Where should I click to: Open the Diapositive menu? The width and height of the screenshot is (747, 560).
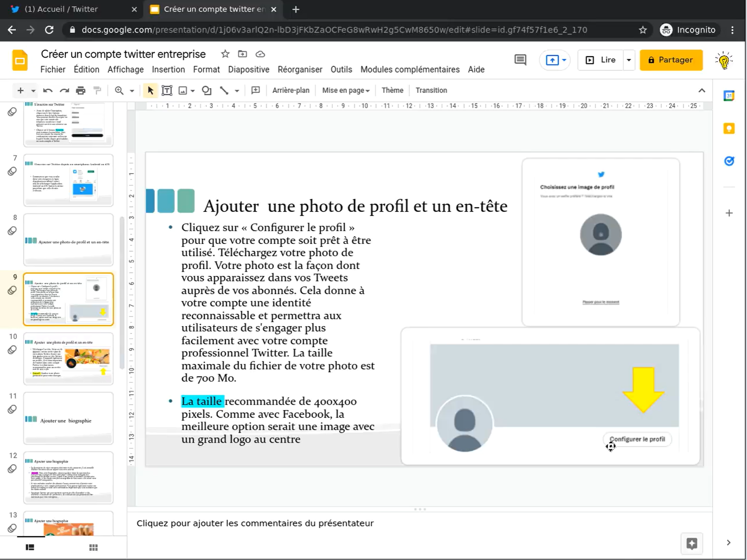coord(248,69)
